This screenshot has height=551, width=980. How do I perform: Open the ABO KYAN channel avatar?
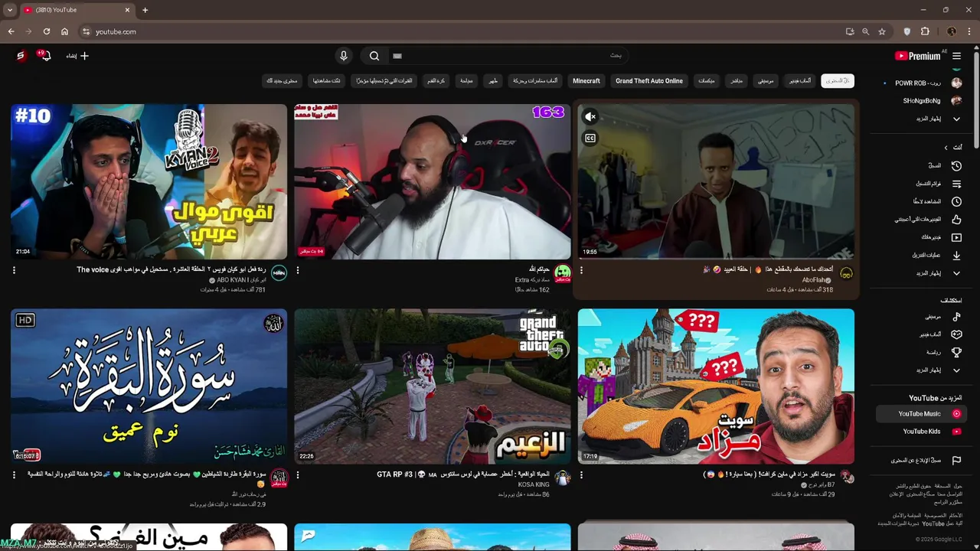point(279,273)
